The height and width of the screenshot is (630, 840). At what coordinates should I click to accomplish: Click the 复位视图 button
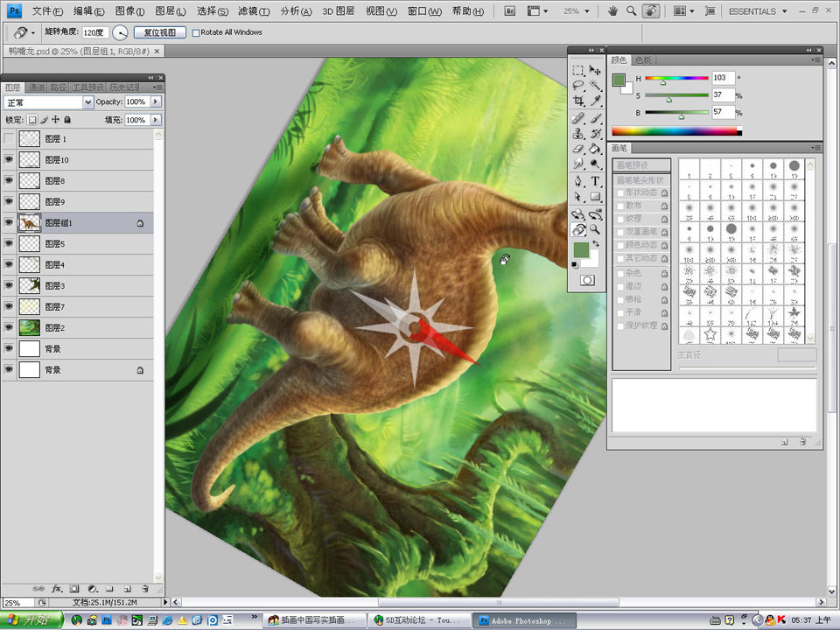[159, 32]
